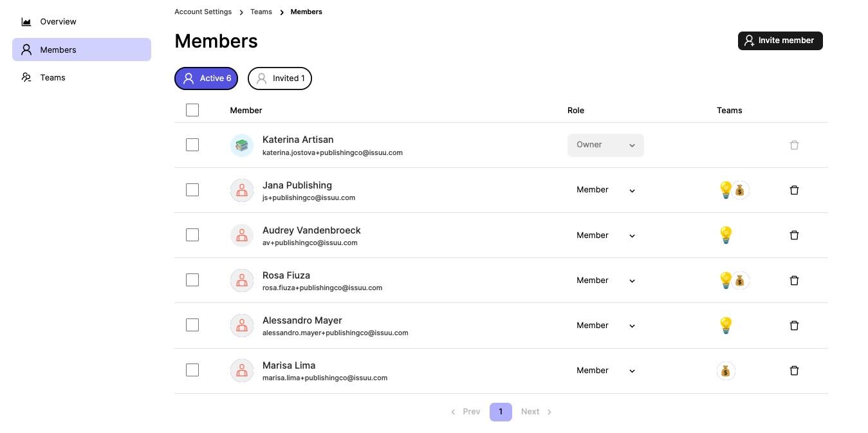The image size is (868, 433).
Task: Select Alessandro Mayer's row checkbox
Action: click(x=192, y=325)
